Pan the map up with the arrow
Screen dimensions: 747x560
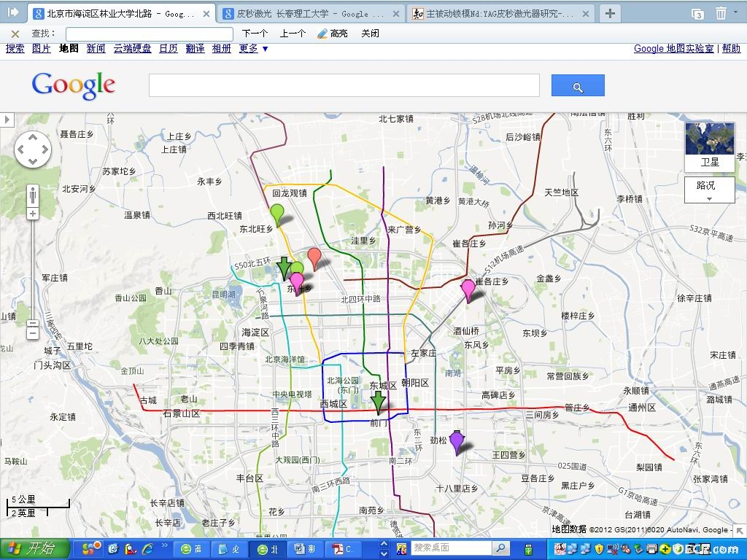click(33, 138)
